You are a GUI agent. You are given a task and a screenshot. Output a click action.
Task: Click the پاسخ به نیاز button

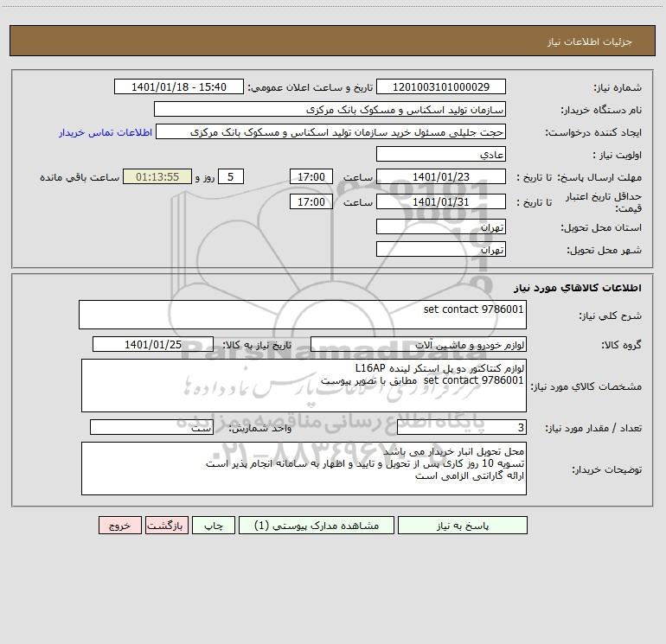[x=462, y=525]
